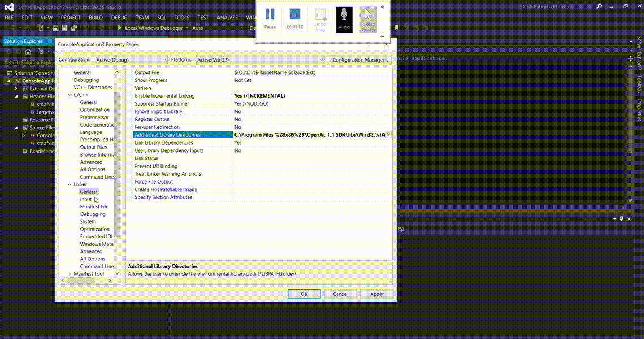Stop the recording showing 00:01:18
This screenshot has width=644, height=339.
(295, 19)
